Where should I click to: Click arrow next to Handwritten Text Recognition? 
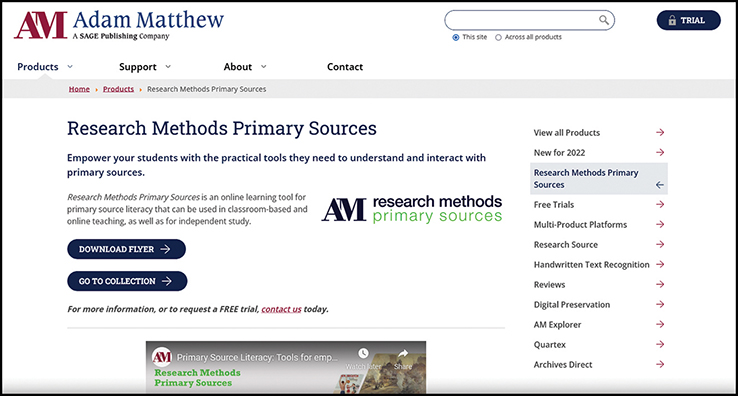click(660, 265)
